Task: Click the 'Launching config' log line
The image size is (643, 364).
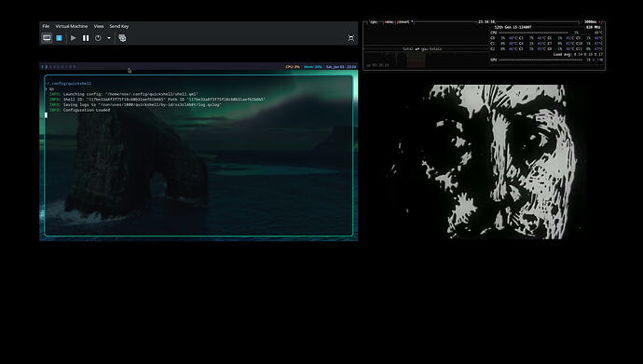Action: pyautogui.click(x=123, y=94)
